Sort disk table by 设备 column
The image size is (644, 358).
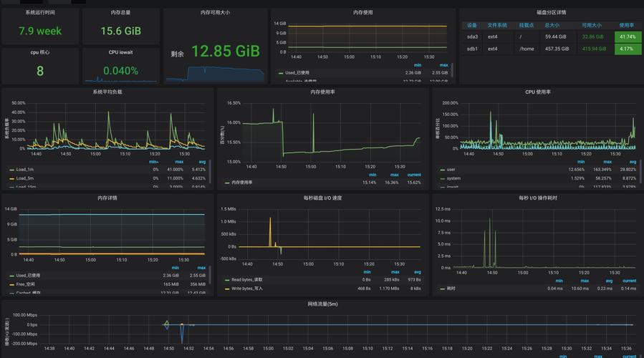coord(472,26)
